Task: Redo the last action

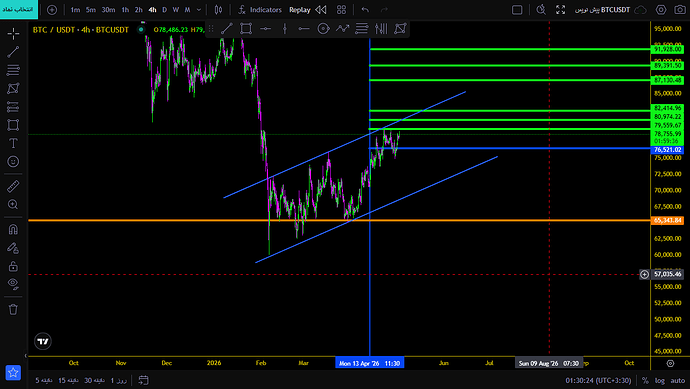Action: [x=384, y=10]
